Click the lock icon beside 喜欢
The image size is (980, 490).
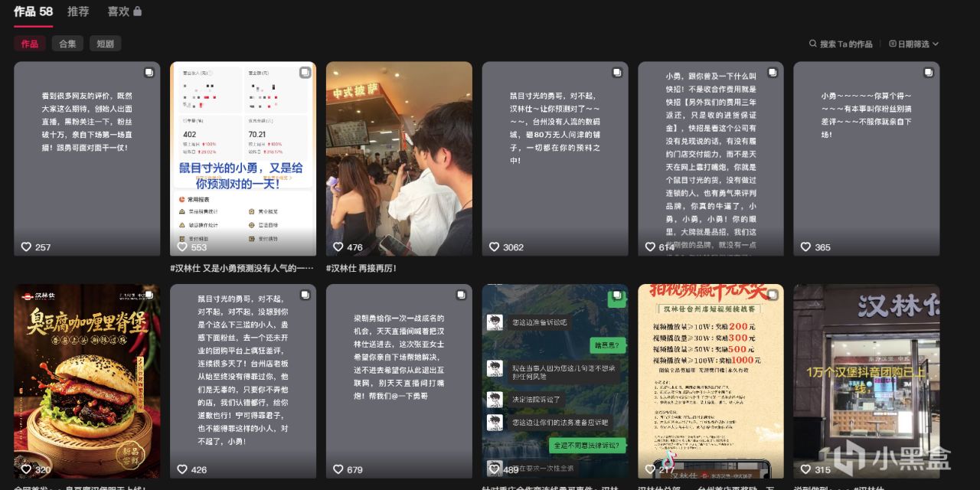[x=137, y=11]
